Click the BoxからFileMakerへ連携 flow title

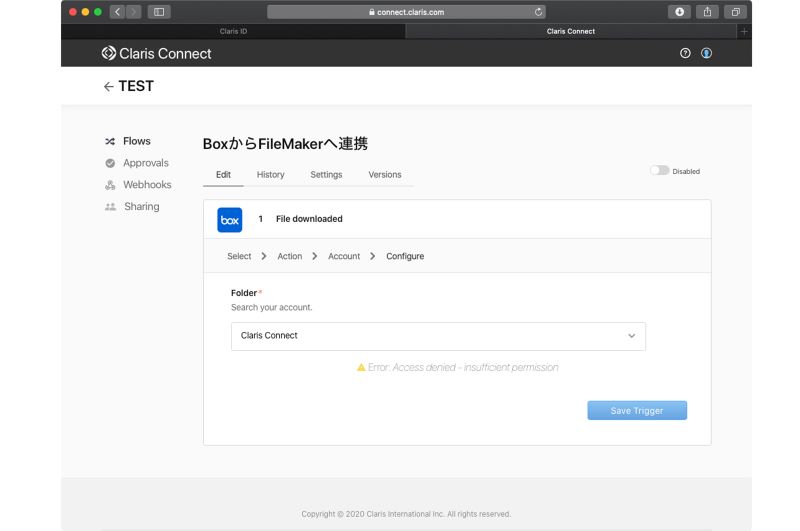pos(285,144)
